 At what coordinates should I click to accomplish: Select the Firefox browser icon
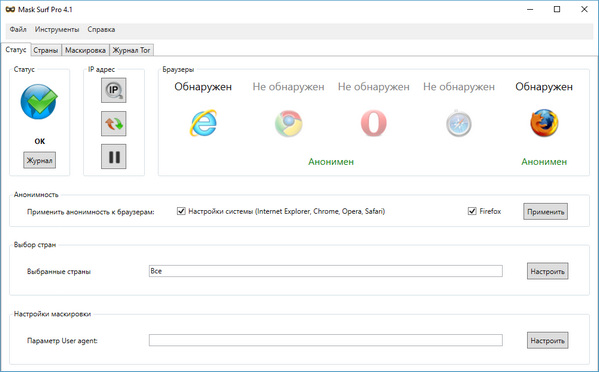point(544,123)
